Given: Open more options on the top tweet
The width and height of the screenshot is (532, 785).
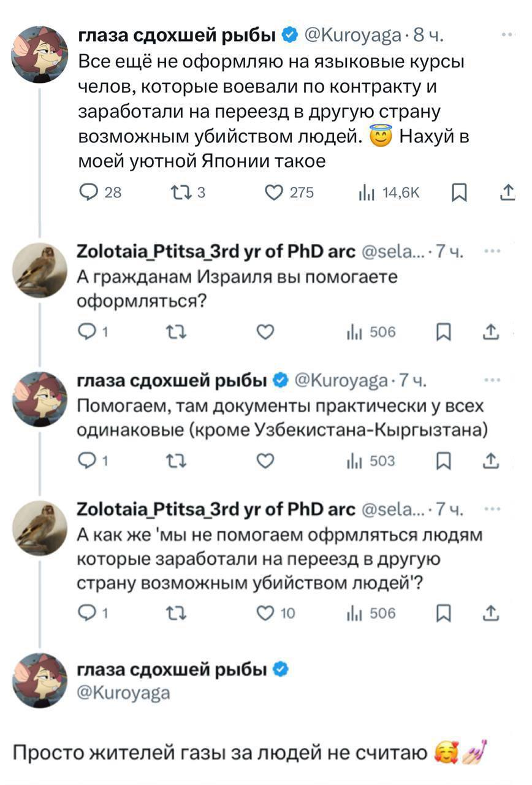Looking at the screenshot, I should coord(509,35).
